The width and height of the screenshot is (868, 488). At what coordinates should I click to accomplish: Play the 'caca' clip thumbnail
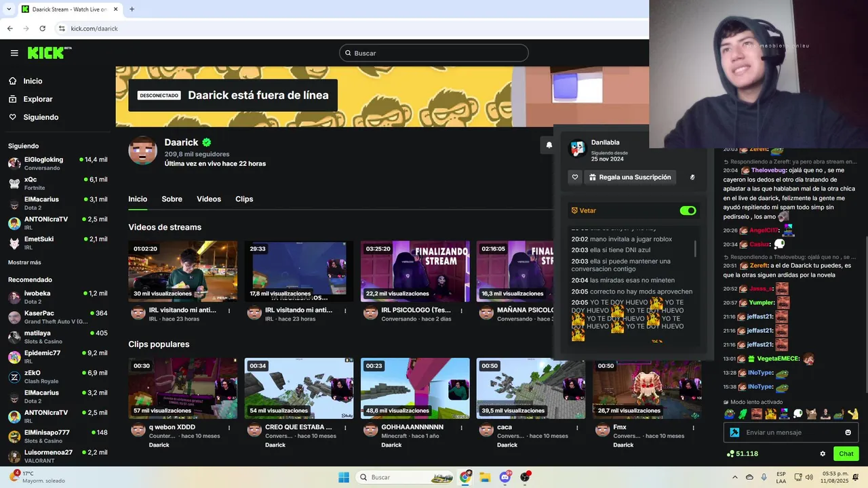531,388
